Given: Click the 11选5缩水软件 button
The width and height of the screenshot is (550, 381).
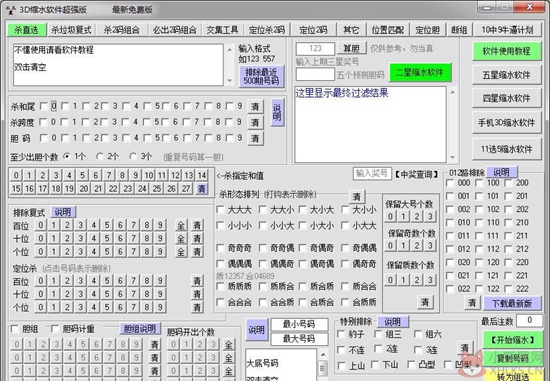Looking at the screenshot, I should (507, 149).
